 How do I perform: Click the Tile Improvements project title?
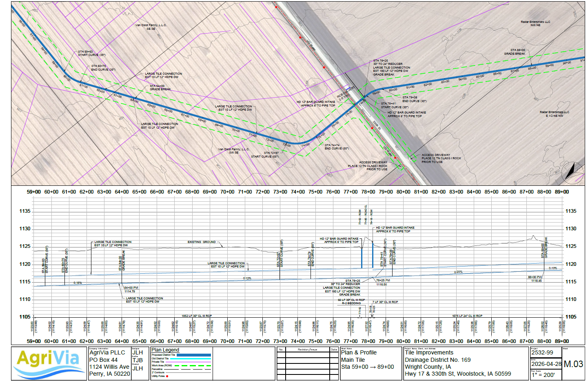pyautogui.click(x=429, y=352)
